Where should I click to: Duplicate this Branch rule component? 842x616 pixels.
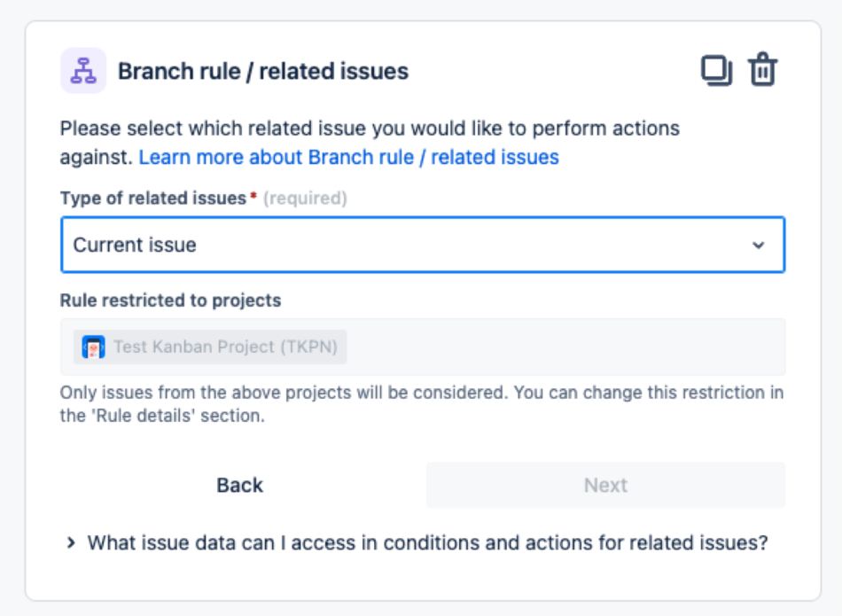[x=716, y=71]
